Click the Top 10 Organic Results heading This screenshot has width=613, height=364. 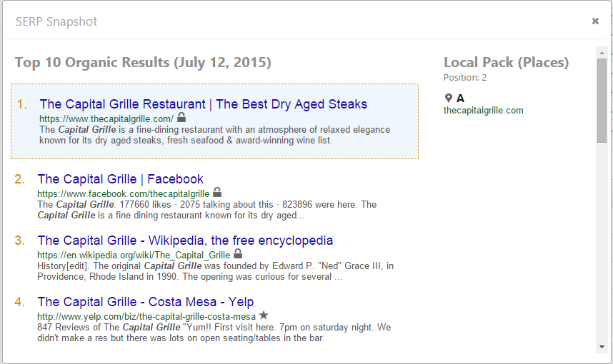[143, 63]
